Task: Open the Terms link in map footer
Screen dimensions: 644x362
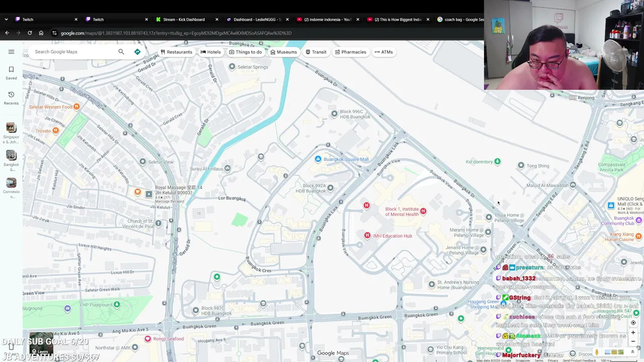Action: pos(539,360)
